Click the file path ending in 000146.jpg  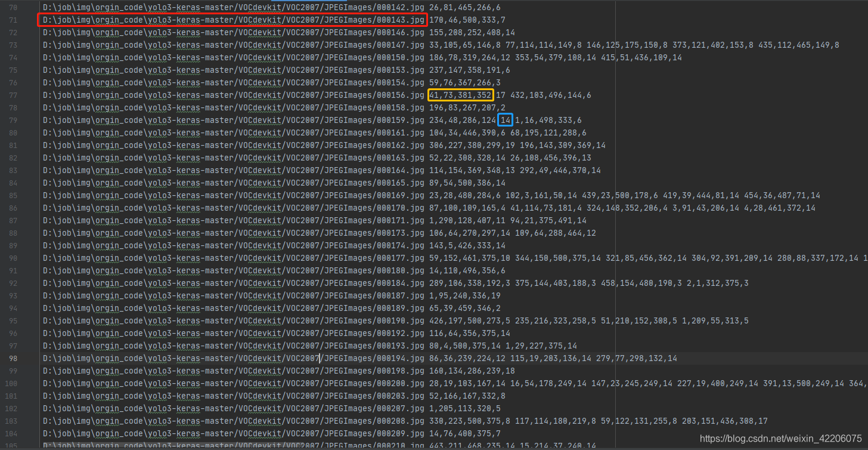click(234, 33)
